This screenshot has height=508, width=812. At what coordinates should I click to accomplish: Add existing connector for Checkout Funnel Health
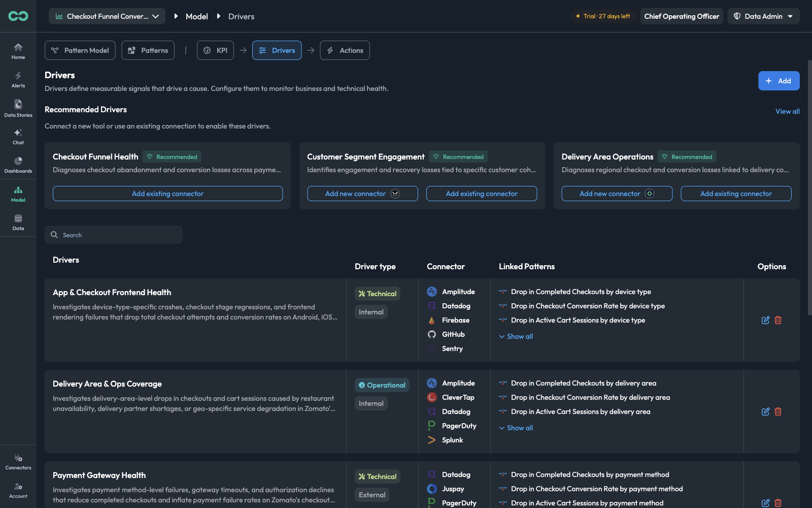[x=168, y=194]
